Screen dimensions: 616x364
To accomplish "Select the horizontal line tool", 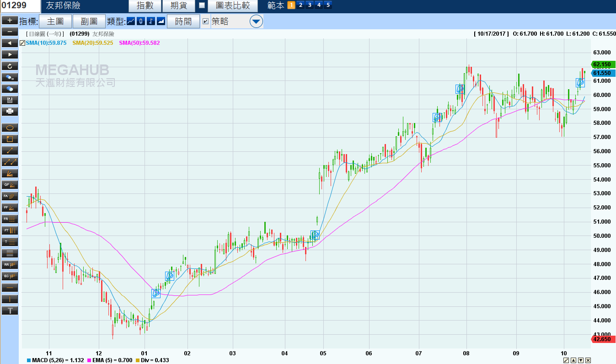I will point(10,288).
